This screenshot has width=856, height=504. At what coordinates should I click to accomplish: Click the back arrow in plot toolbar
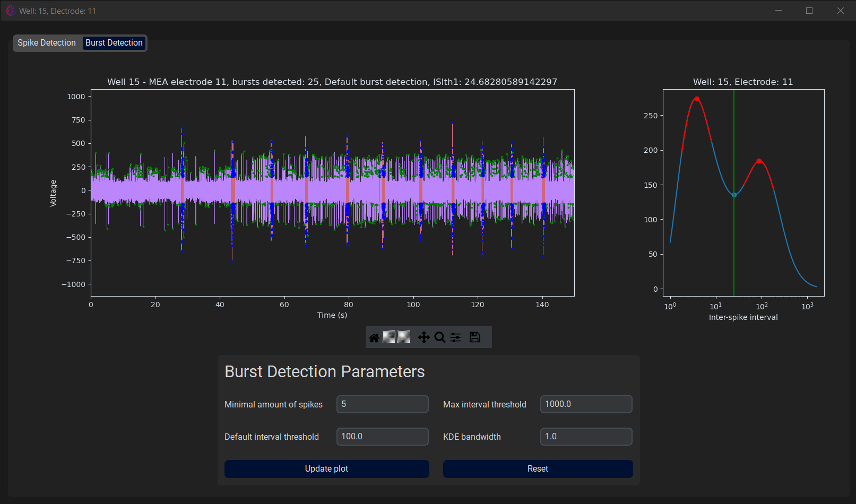coord(389,337)
